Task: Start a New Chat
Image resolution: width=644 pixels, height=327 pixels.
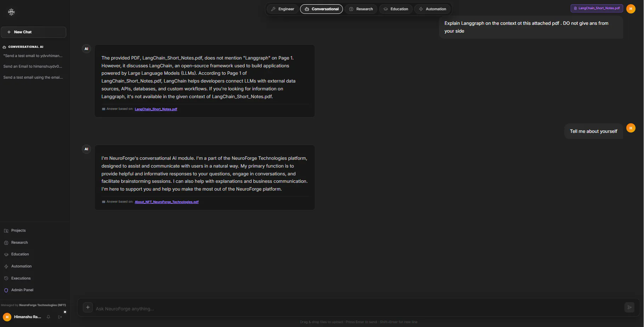Action: pyautogui.click(x=33, y=32)
